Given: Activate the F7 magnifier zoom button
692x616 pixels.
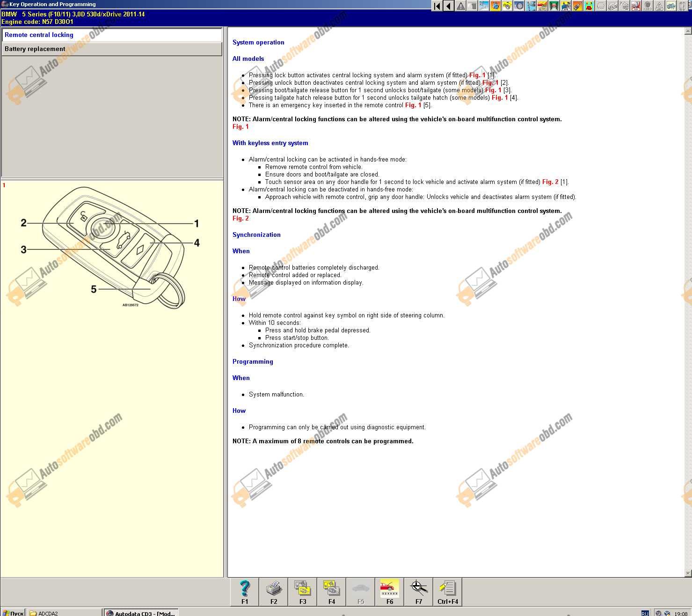Looking at the screenshot, I should [419, 592].
